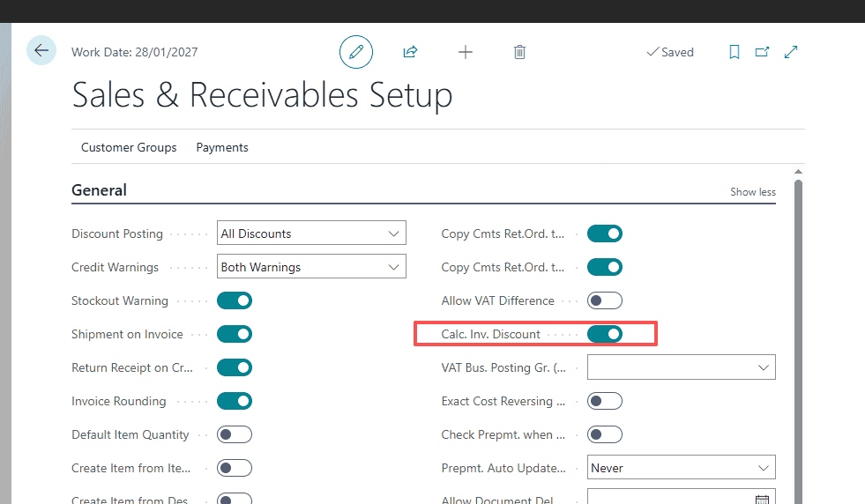Click the edit pencil icon
The image size is (865, 504).
[x=356, y=52]
